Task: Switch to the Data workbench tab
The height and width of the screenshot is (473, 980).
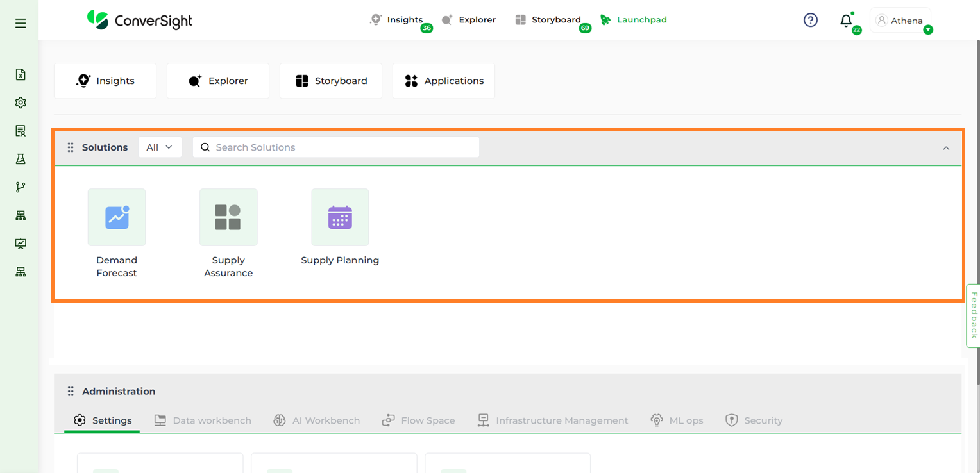Action: (203, 420)
